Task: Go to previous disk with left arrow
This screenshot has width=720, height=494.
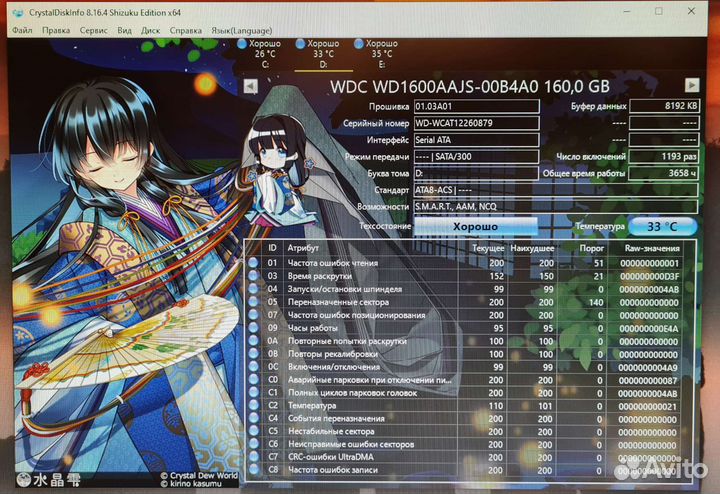Action: click(x=250, y=86)
